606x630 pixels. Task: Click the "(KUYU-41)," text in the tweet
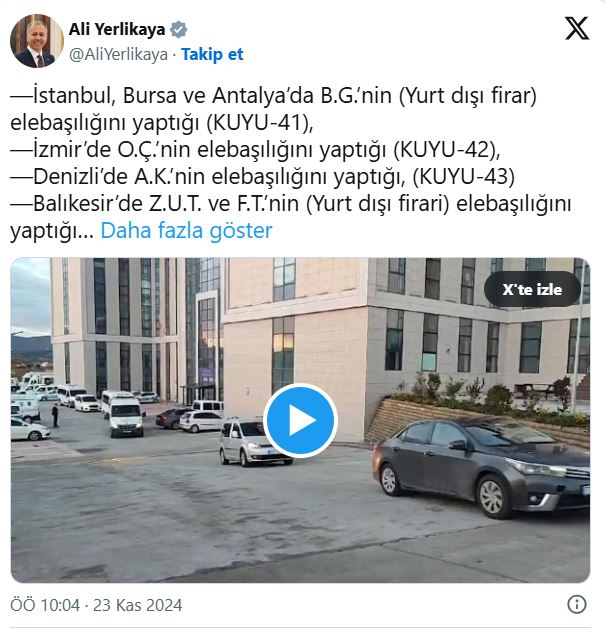pos(260,123)
